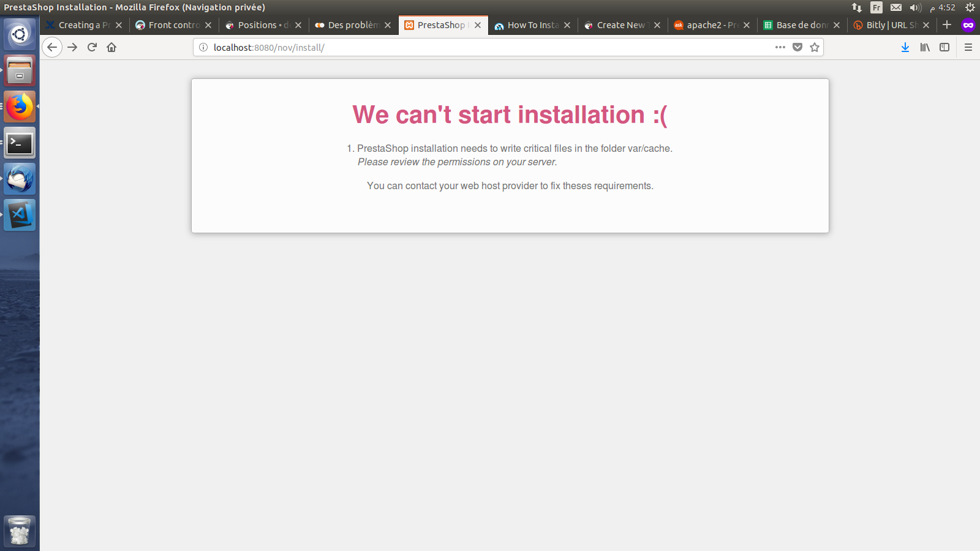This screenshot has width=980, height=551.
Task: Go back using the back arrow
Action: (x=52, y=47)
